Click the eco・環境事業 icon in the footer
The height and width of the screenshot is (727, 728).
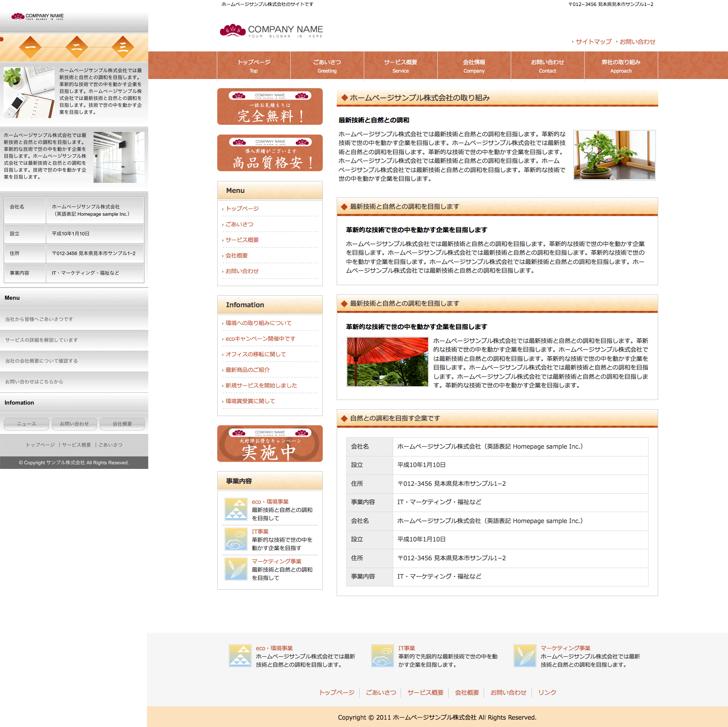pyautogui.click(x=240, y=656)
